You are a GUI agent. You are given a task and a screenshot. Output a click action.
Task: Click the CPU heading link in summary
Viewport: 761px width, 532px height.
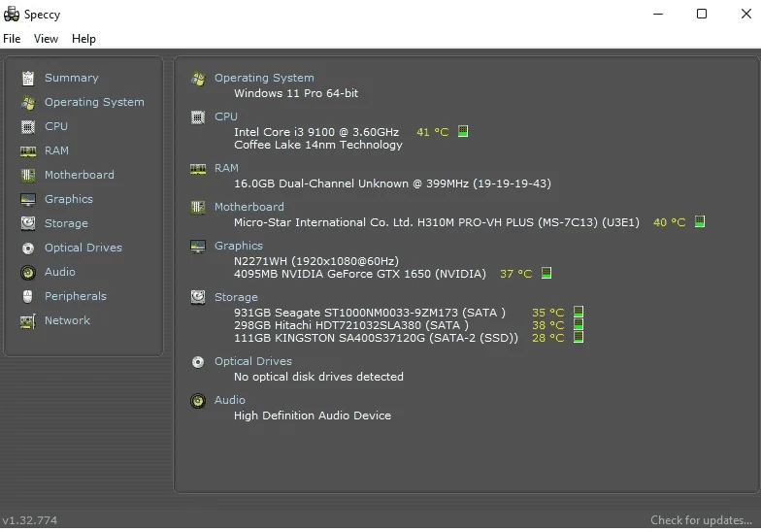[x=225, y=116]
